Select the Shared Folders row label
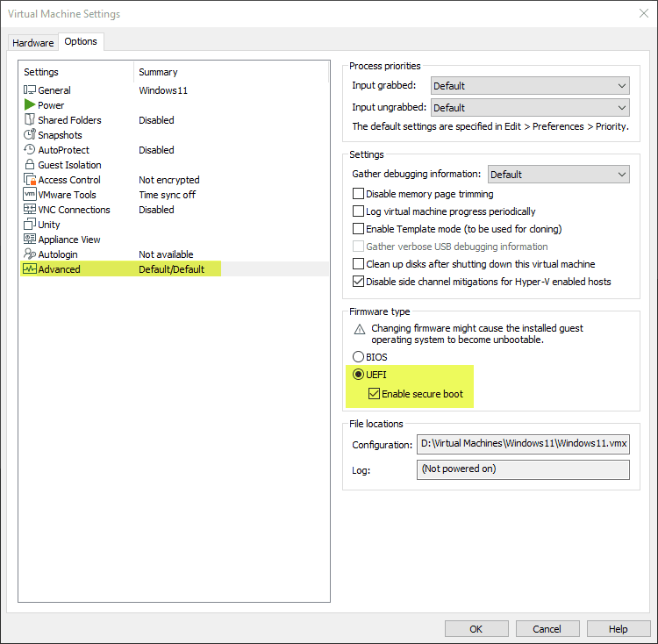Screen dimensions: 658x644 pos(69,120)
